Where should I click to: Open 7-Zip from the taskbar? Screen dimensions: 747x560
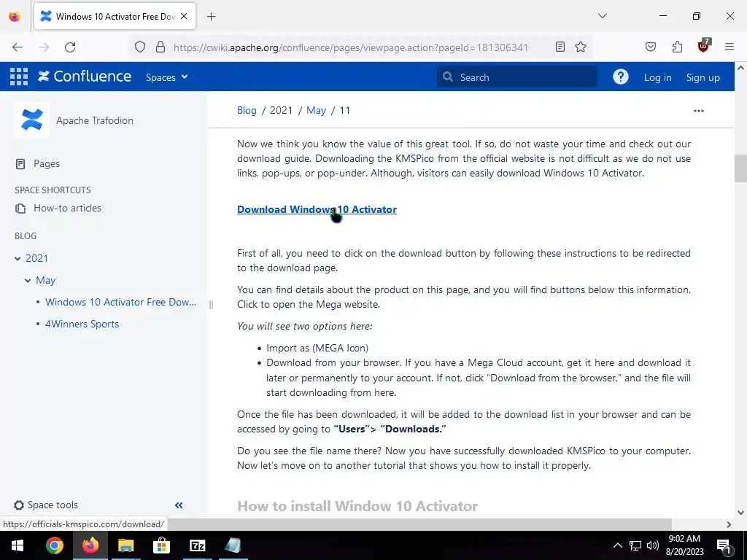[x=197, y=545]
